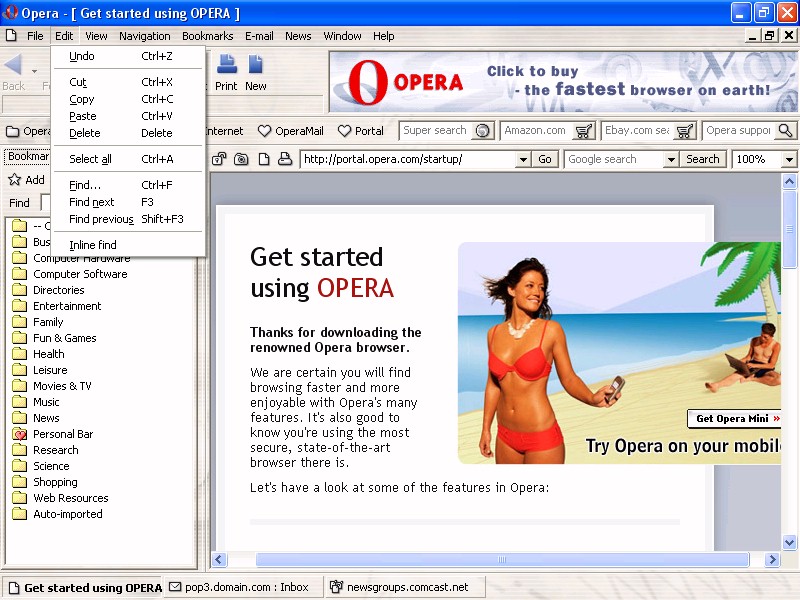Screen dimensions: 800x600
Task: Click the Back arrow icon
Action: point(13,64)
